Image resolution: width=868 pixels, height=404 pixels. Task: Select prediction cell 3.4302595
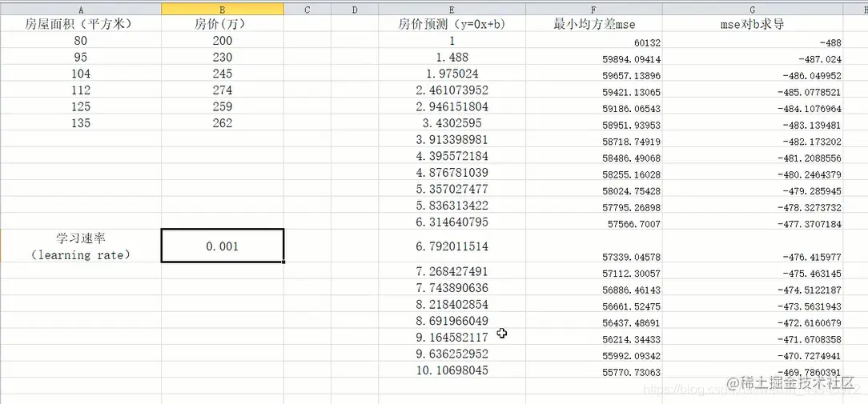pos(452,123)
